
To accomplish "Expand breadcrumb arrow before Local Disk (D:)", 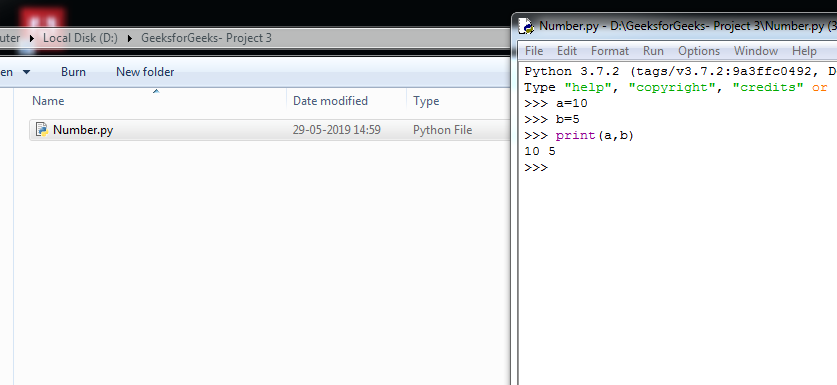I will 31,38.
